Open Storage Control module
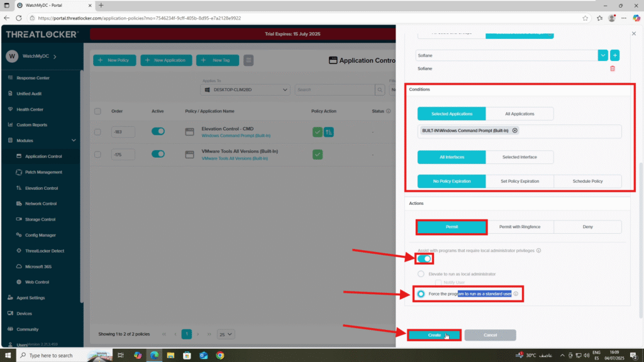Screen dimensions: 644x362 pyautogui.click(x=40, y=219)
